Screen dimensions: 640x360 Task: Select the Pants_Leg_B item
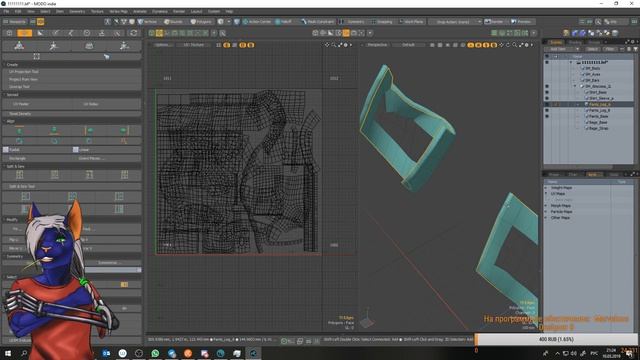tap(599, 110)
